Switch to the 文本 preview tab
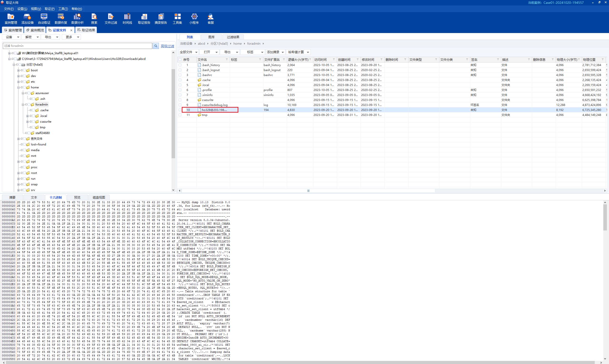 click(x=34, y=197)
